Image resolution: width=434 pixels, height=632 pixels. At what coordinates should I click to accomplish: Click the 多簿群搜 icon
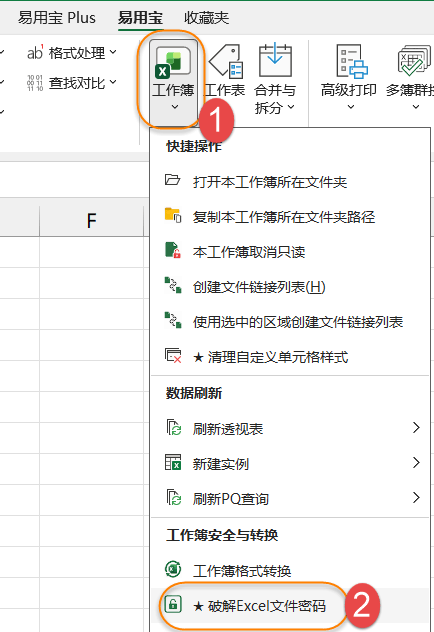[x=413, y=60]
